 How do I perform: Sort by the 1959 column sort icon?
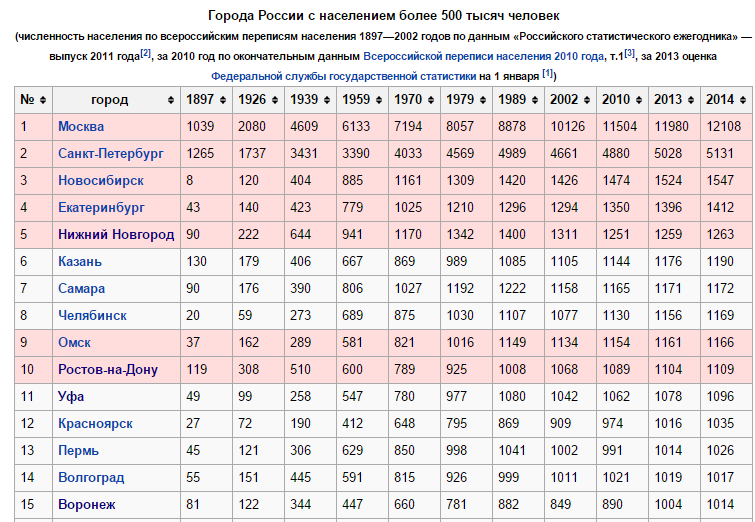[x=377, y=100]
